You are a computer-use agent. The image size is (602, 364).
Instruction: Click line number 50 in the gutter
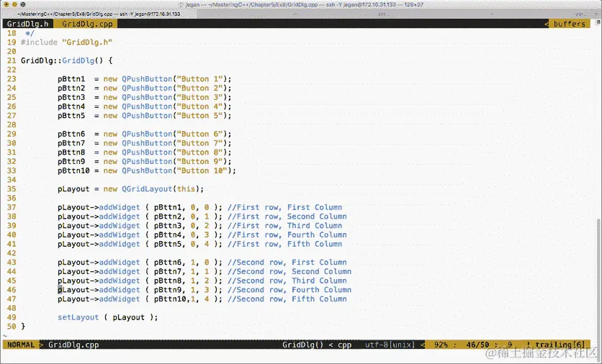12,327
